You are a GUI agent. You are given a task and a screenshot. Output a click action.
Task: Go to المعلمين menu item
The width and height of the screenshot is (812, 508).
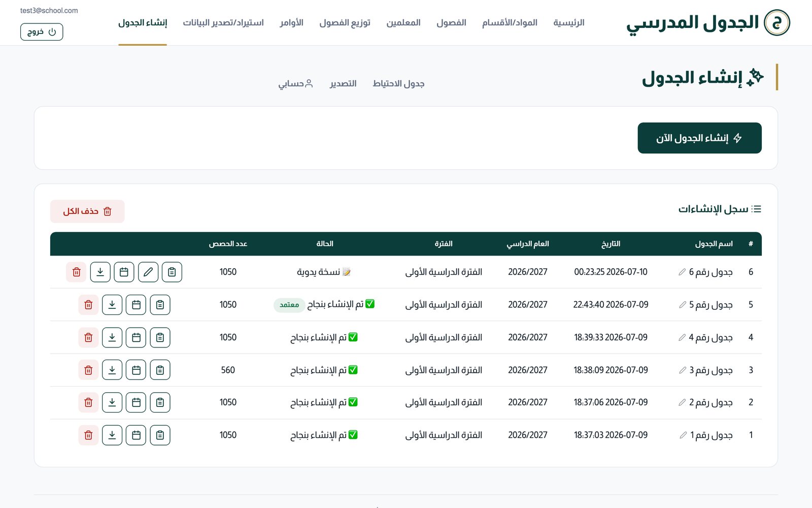tap(403, 23)
